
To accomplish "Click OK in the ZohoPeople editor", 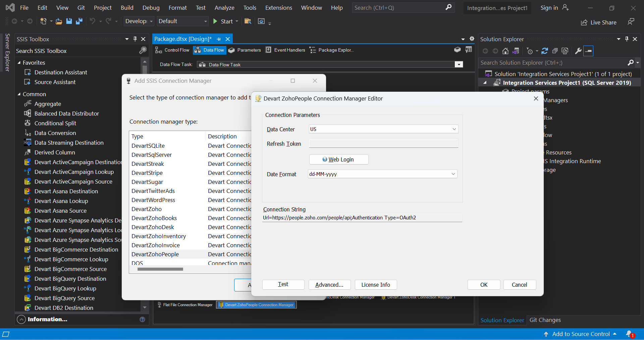I will click(484, 284).
